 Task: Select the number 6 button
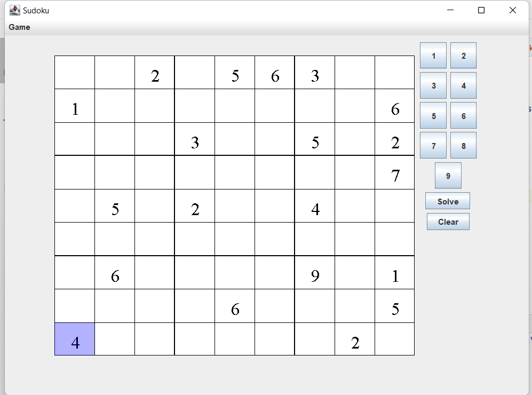tap(463, 115)
